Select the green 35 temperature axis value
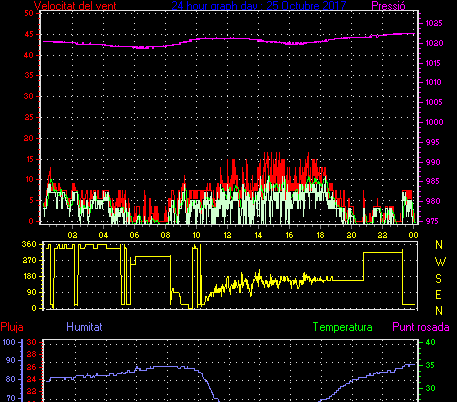 coord(431,365)
